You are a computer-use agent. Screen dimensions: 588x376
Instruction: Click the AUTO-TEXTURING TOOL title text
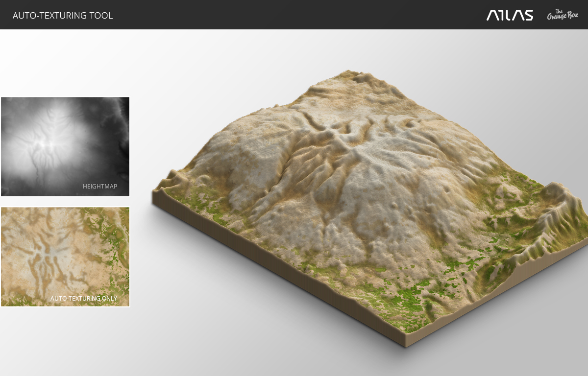point(63,15)
